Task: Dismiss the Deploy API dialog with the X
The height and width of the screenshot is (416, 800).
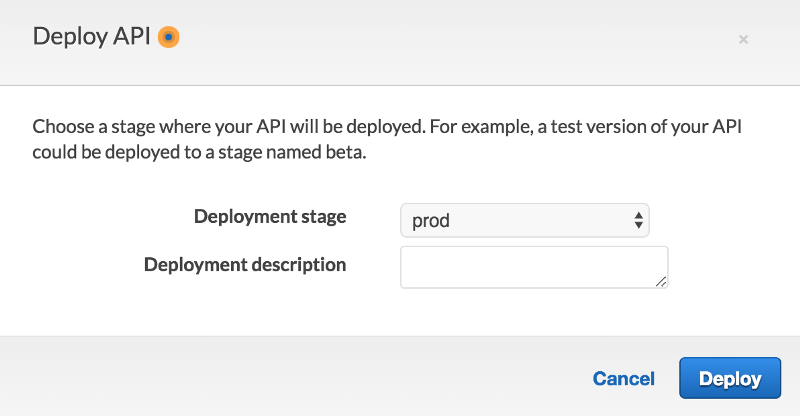Action: coord(743,39)
